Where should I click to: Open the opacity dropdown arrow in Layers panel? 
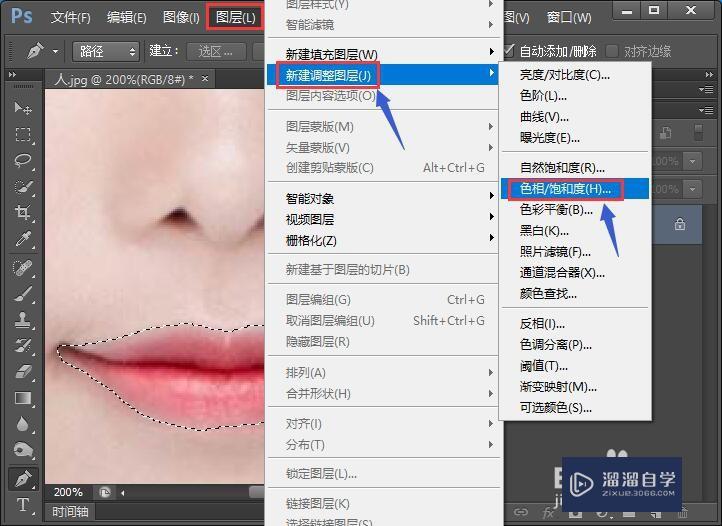(693, 162)
